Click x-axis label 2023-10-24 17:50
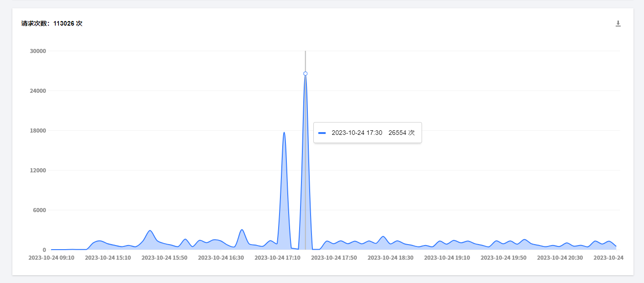644x283 pixels. (334, 258)
